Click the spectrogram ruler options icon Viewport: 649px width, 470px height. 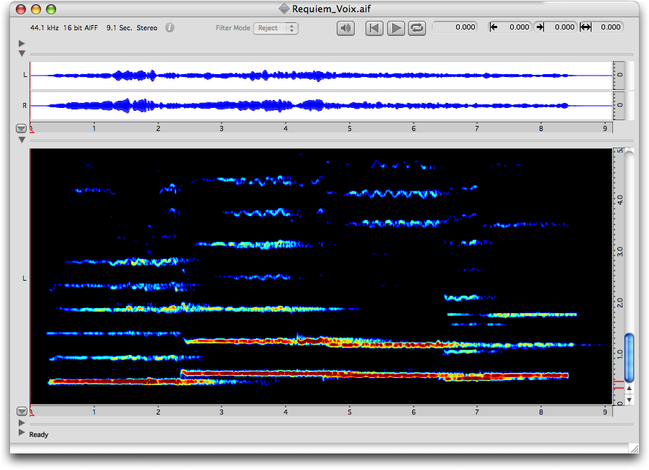coord(21,411)
